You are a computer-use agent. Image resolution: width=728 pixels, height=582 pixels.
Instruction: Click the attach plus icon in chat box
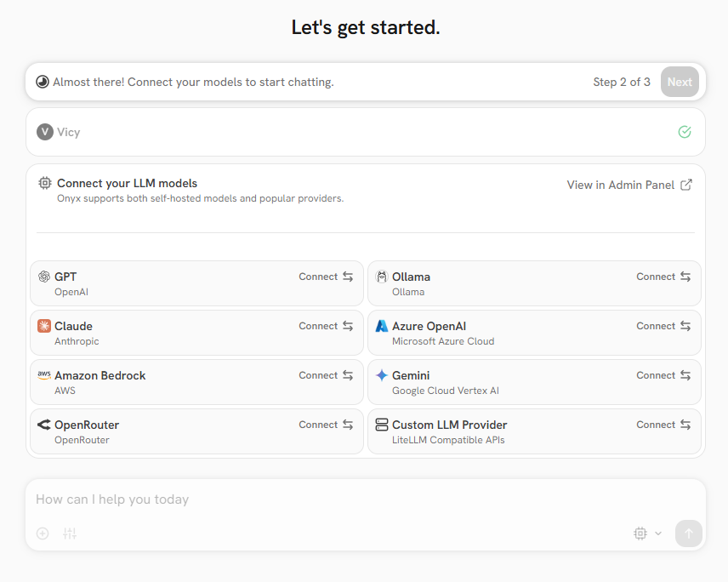pyautogui.click(x=43, y=533)
